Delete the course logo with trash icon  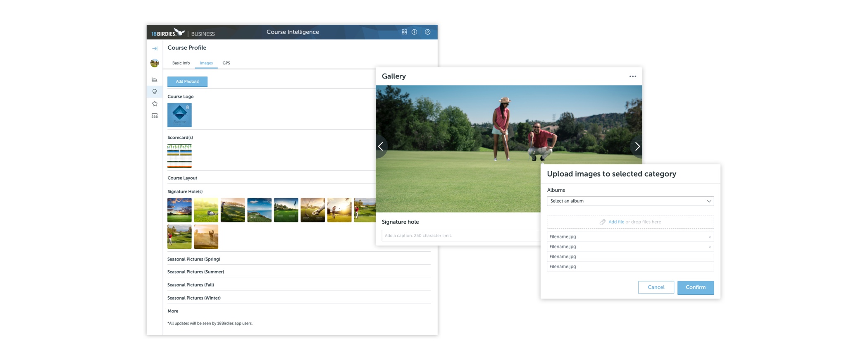(x=188, y=107)
